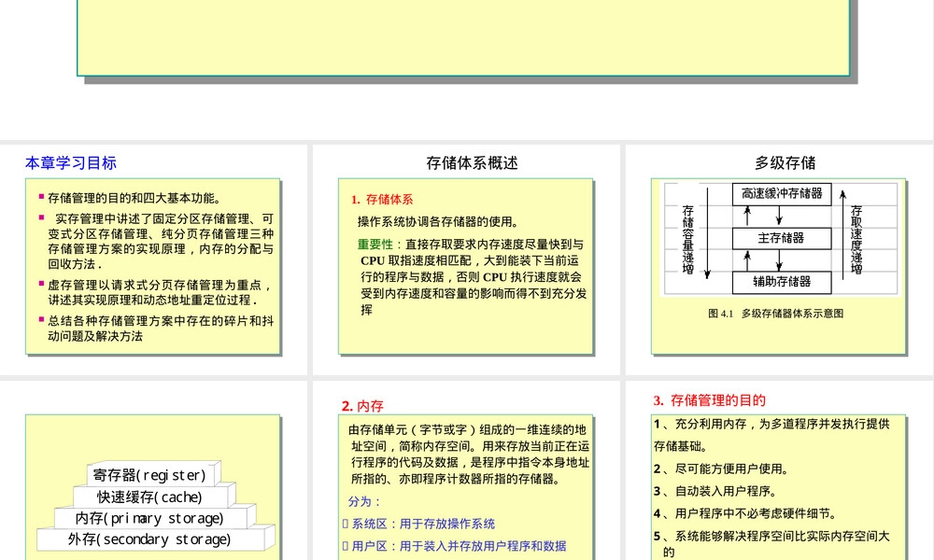The width and height of the screenshot is (934, 560).
Task: Click the bullet 存储管理的目的和四大基本功能
Action: (134, 198)
